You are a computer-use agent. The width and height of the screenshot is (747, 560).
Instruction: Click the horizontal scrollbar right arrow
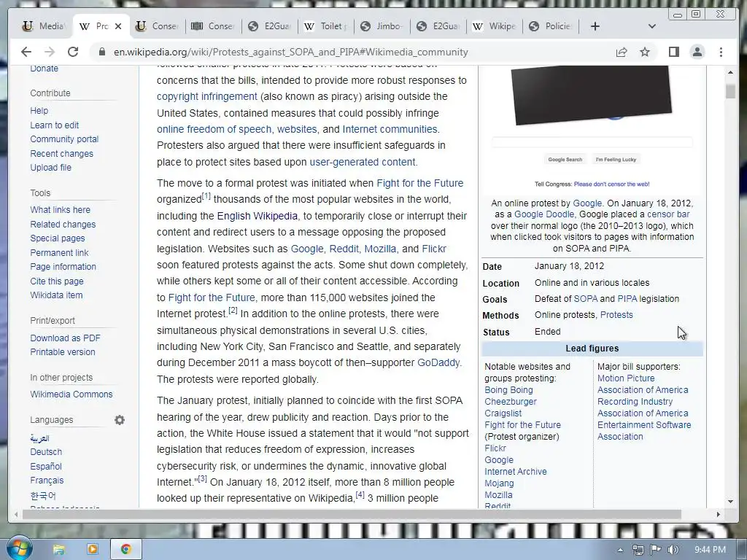tap(719, 514)
